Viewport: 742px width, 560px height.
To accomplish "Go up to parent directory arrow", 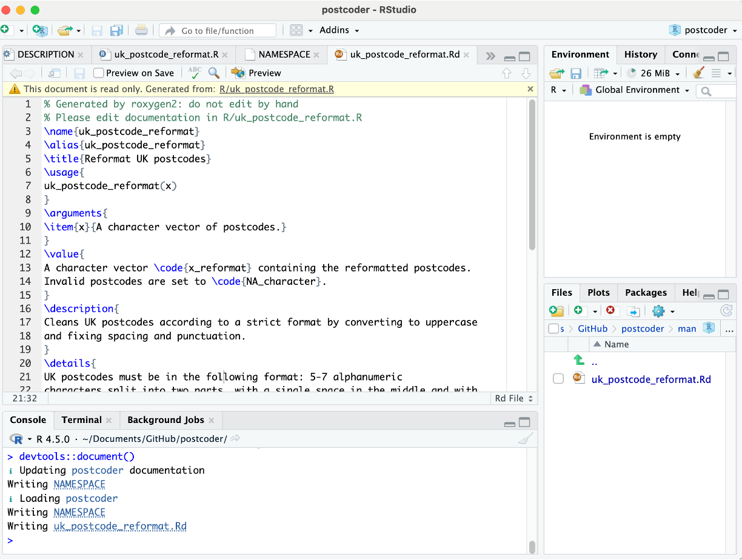I will pyautogui.click(x=580, y=361).
